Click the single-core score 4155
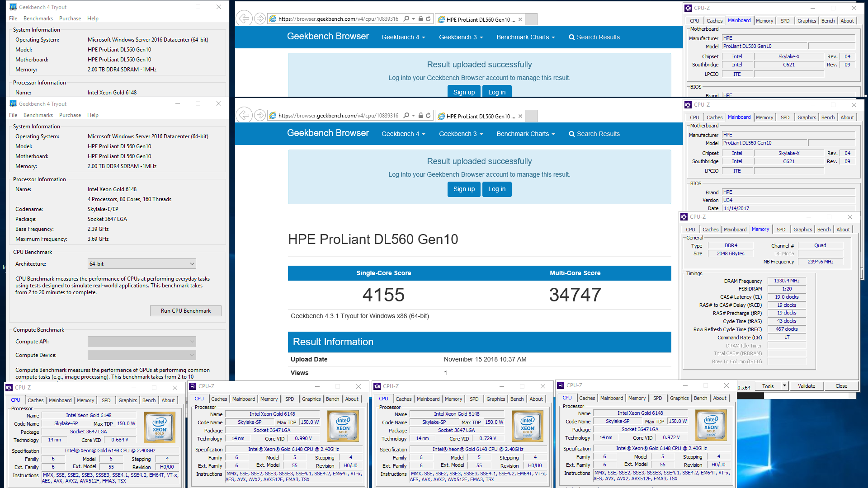Image resolution: width=868 pixels, height=488 pixels. click(383, 295)
